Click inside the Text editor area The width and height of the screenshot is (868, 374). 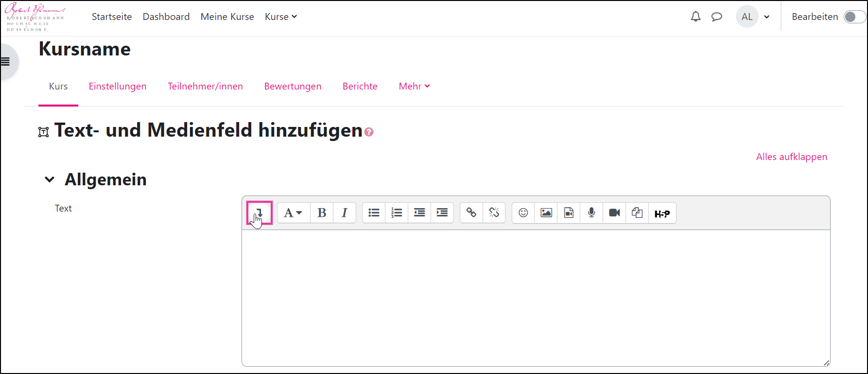[x=536, y=298]
